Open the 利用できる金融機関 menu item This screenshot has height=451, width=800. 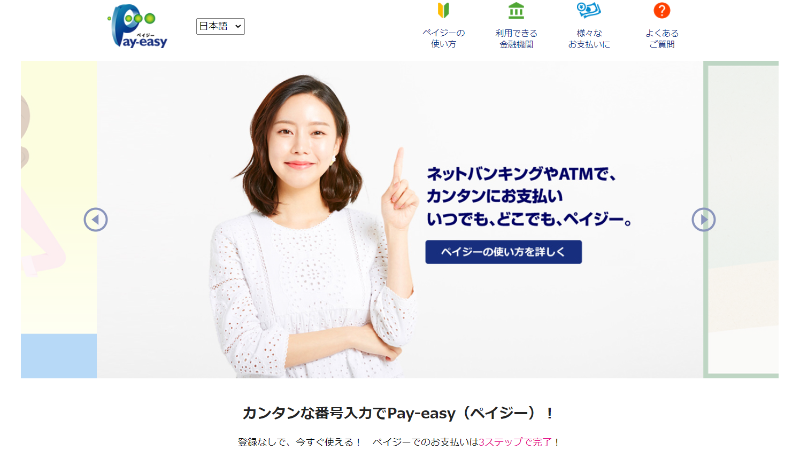(516, 38)
